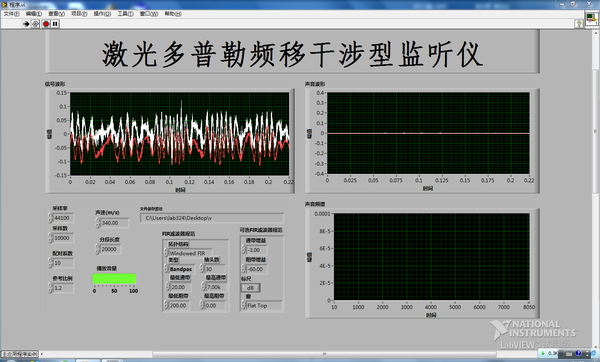The image size is (600, 362).
Task: Click the passband gain field -1.00
Action: [257, 250]
